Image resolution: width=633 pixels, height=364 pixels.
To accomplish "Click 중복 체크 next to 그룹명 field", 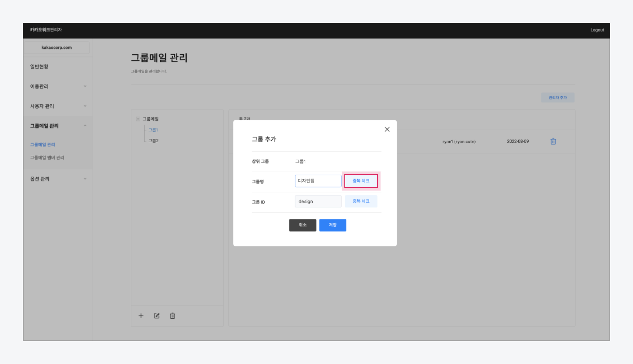I will pyautogui.click(x=361, y=181).
